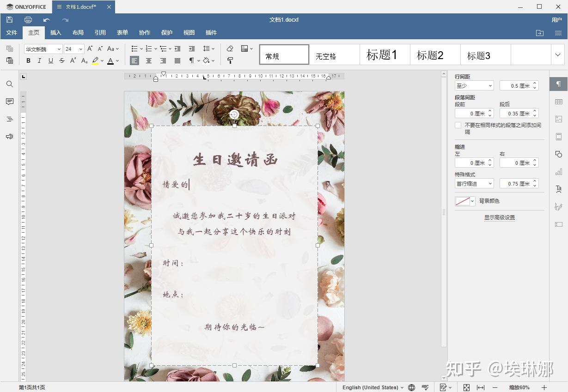Open the comments panel in left sidebar

pos(9,102)
